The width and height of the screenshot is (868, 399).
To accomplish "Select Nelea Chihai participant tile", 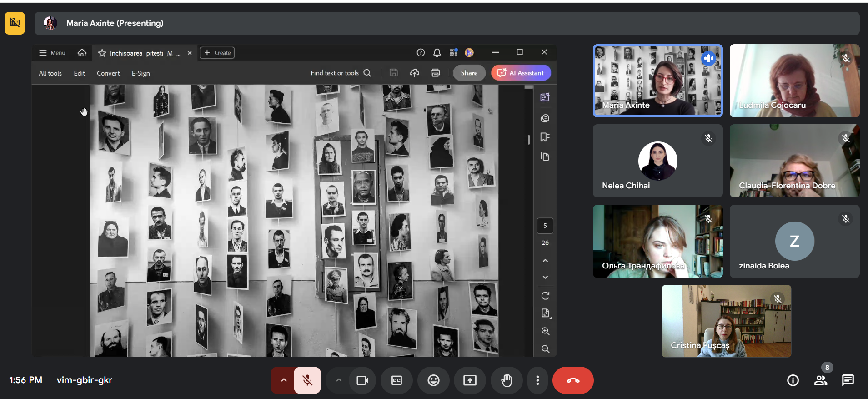I will click(x=657, y=161).
